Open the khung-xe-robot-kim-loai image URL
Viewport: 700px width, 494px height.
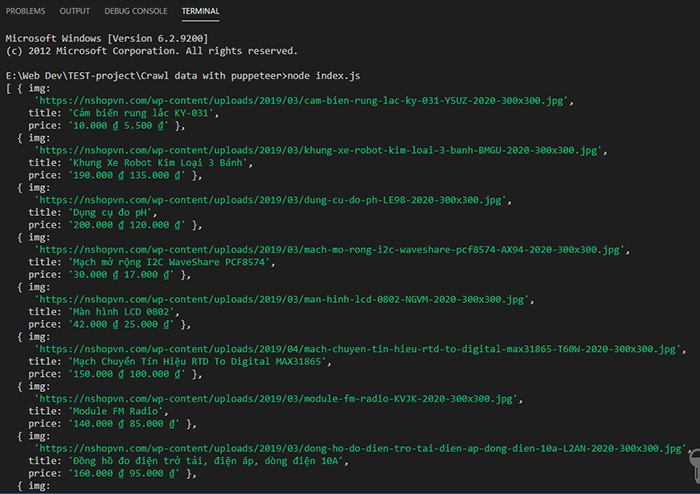318,150
